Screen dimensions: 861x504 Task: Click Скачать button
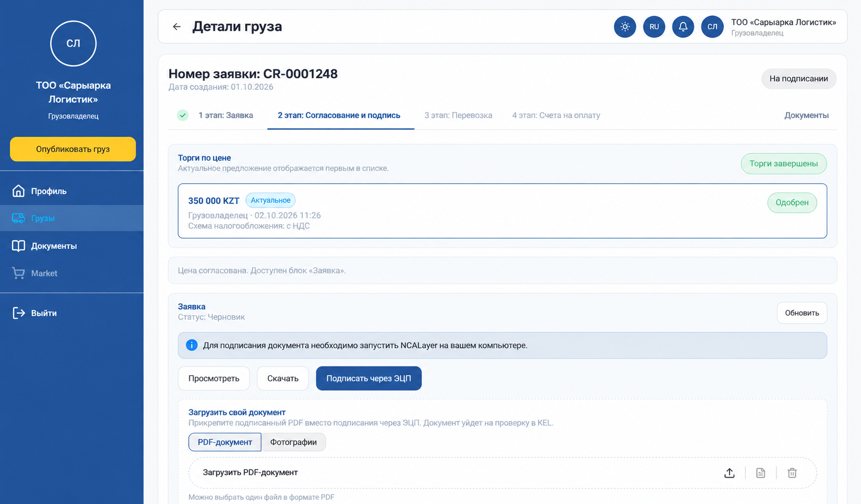click(x=283, y=379)
